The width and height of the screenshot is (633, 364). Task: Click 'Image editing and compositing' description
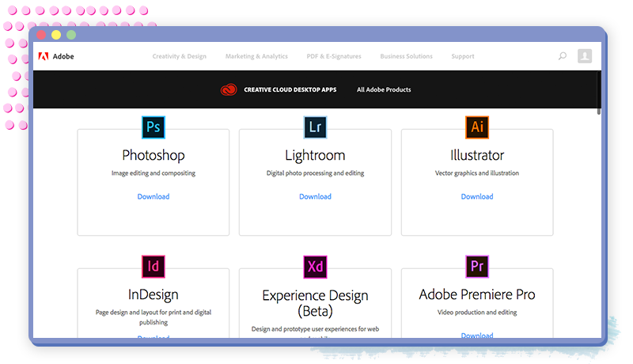(154, 173)
